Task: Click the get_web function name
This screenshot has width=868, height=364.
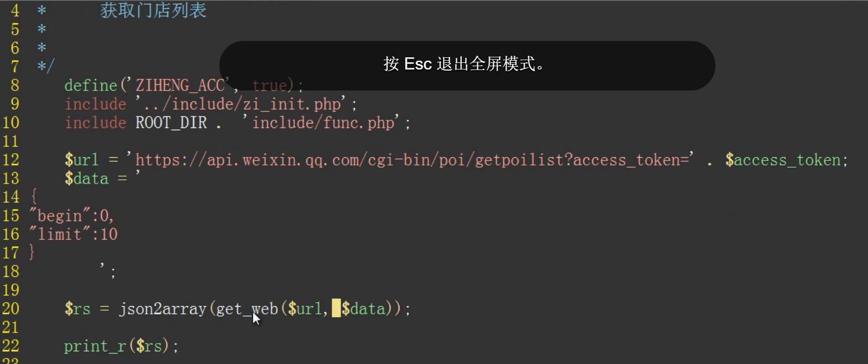Action: [x=247, y=309]
